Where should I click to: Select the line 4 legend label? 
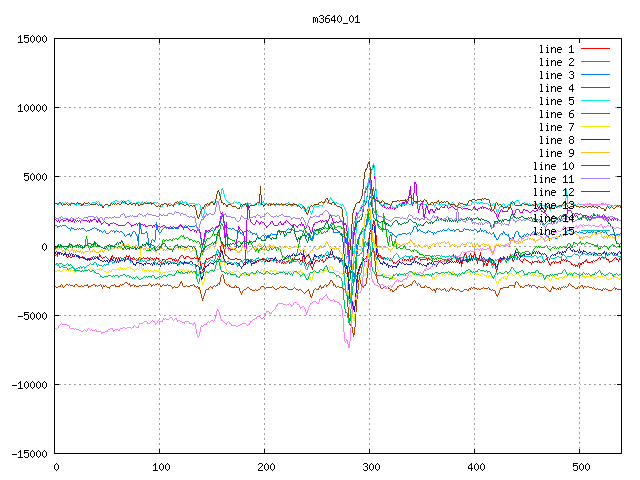pos(556,88)
